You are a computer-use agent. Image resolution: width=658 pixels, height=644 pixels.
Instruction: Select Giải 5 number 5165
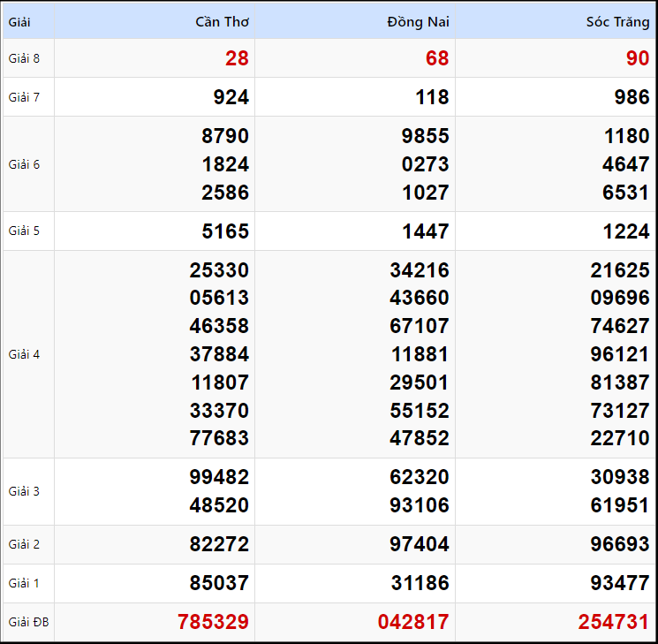point(225,231)
